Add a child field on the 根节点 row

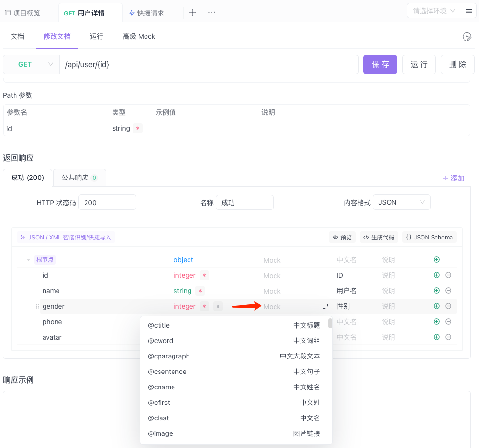point(436,259)
